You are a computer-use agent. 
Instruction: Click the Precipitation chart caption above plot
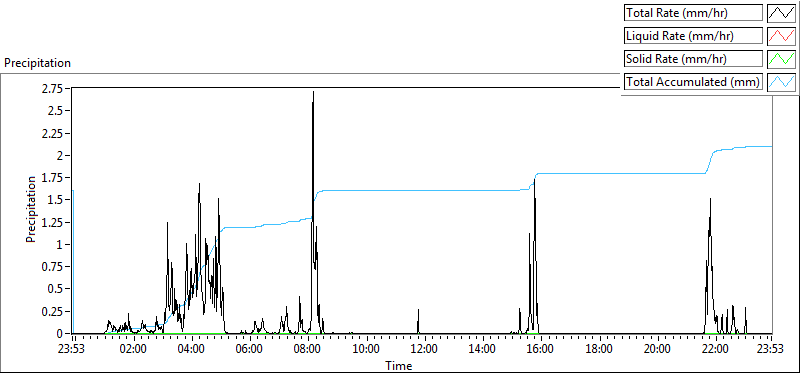(38, 63)
